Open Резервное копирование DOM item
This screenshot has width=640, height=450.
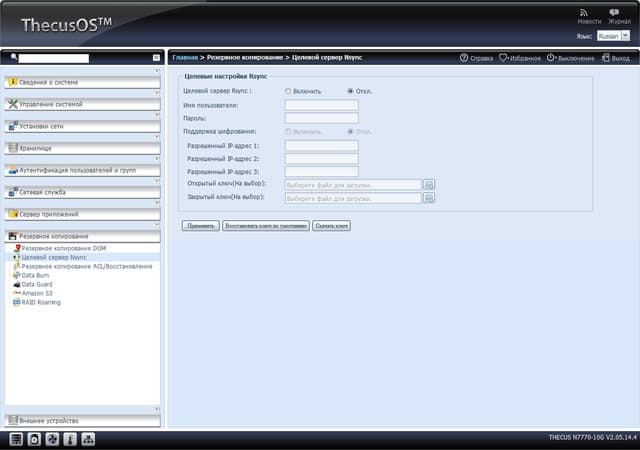pyautogui.click(x=64, y=248)
